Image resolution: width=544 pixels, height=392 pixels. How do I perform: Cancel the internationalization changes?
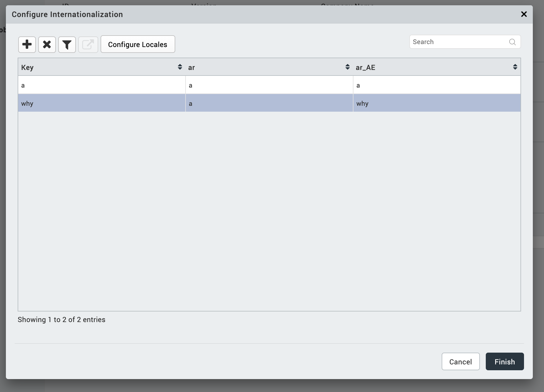point(460,361)
